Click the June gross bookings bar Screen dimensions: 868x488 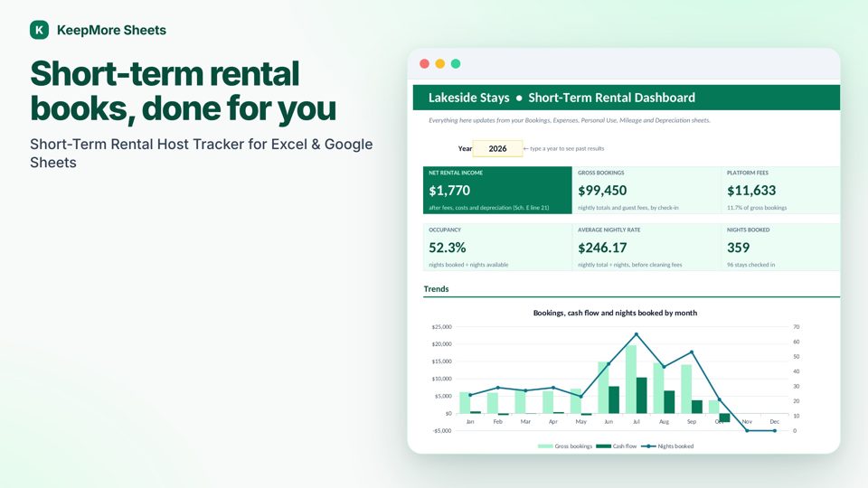(603, 388)
